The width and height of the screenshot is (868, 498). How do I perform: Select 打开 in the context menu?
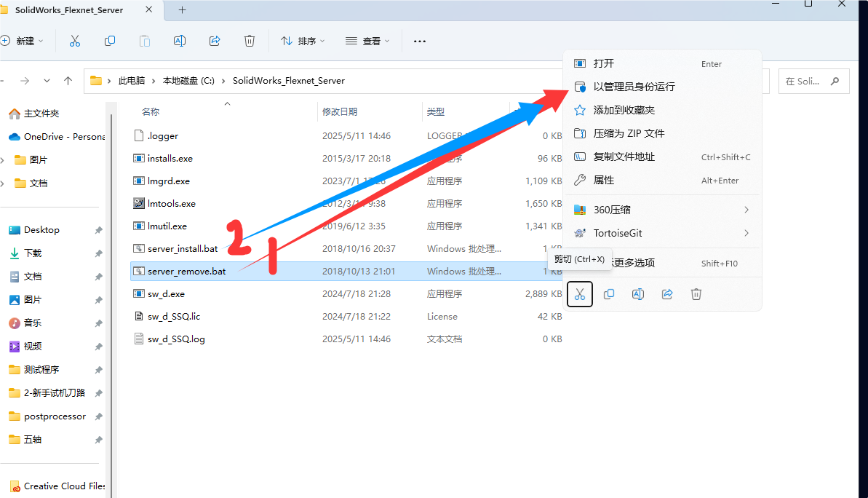tap(663, 63)
